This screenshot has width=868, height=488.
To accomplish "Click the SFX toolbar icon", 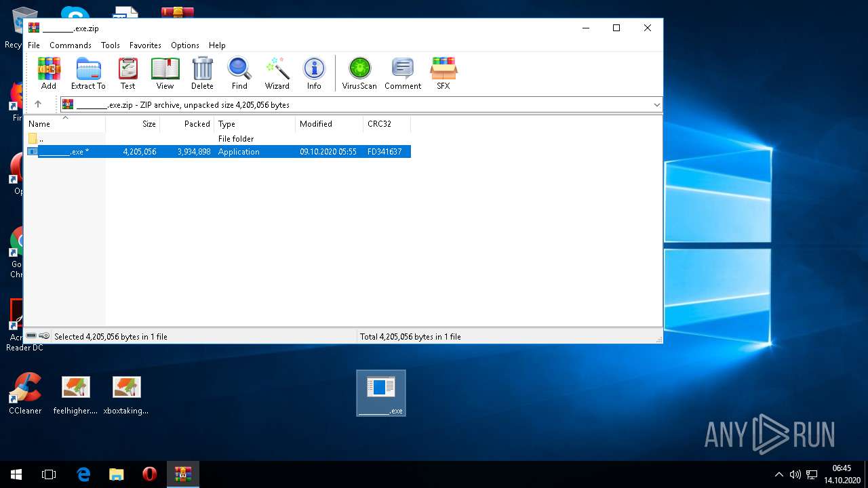I will tap(443, 73).
